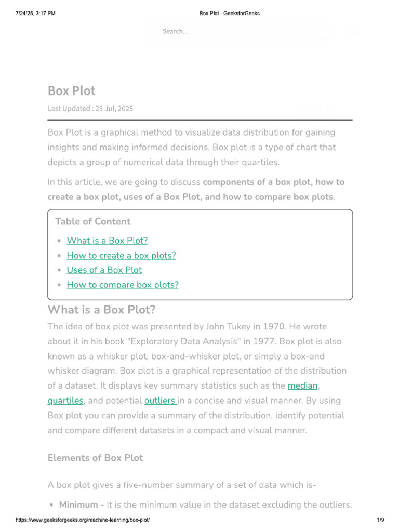Click the 7/24/25 print timestamp
399x532 pixels.
tap(35, 13)
